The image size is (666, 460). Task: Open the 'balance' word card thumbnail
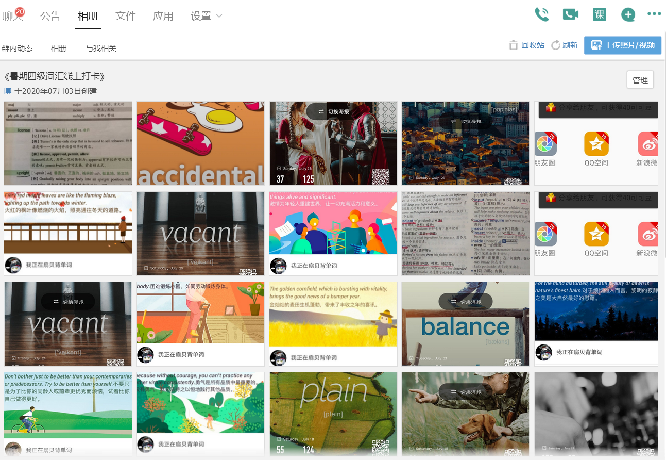(x=464, y=323)
